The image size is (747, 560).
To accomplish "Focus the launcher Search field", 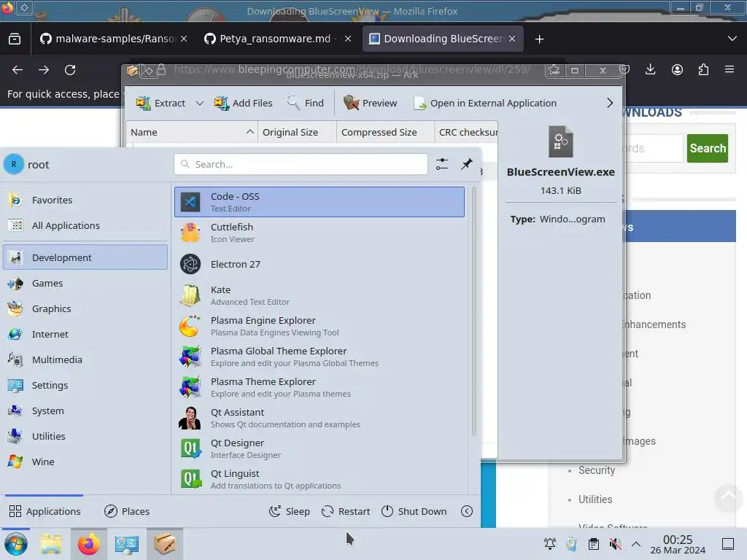I will point(301,164).
